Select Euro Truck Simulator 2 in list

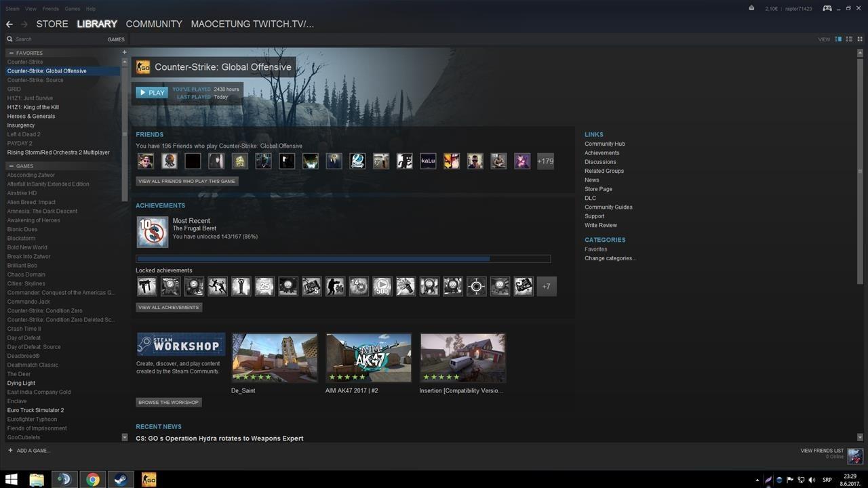pos(35,410)
